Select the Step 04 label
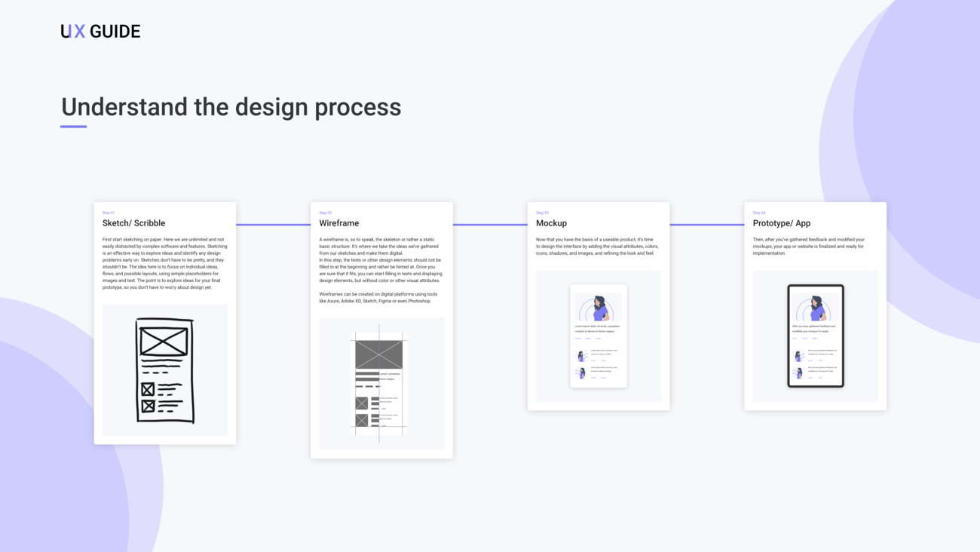 (x=758, y=213)
